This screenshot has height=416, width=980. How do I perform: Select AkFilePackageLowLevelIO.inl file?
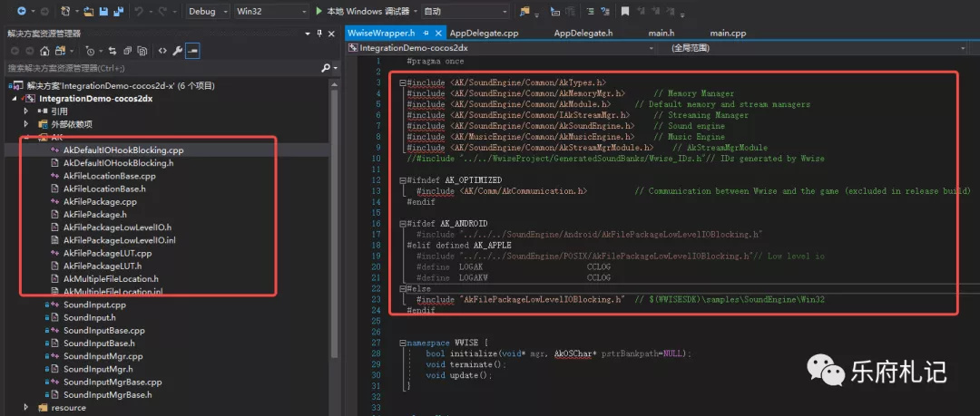click(x=120, y=240)
